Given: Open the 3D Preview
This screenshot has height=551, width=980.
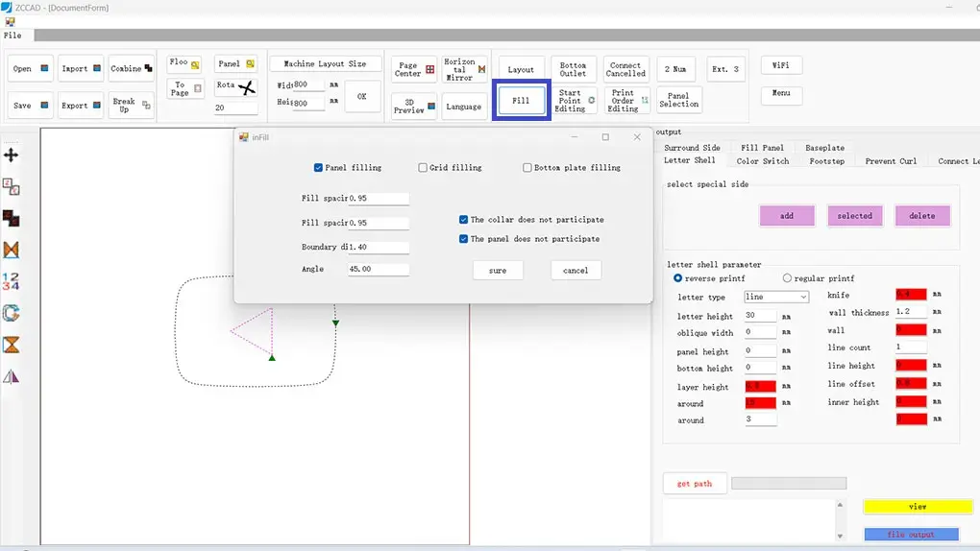Looking at the screenshot, I should [414, 107].
